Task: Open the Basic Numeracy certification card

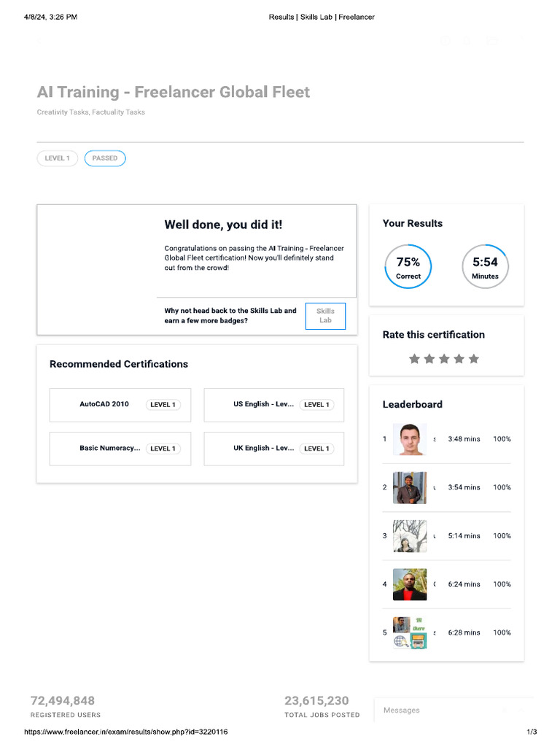Action: [x=120, y=449]
